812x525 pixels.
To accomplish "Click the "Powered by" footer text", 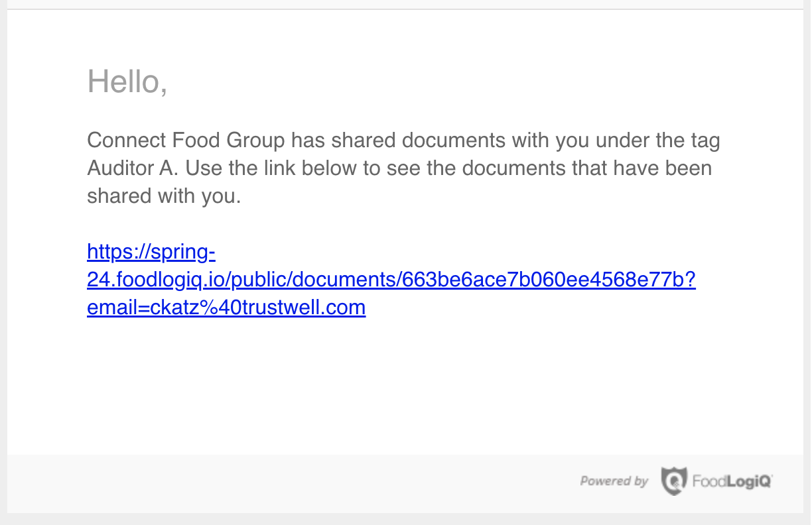I will point(614,481).
